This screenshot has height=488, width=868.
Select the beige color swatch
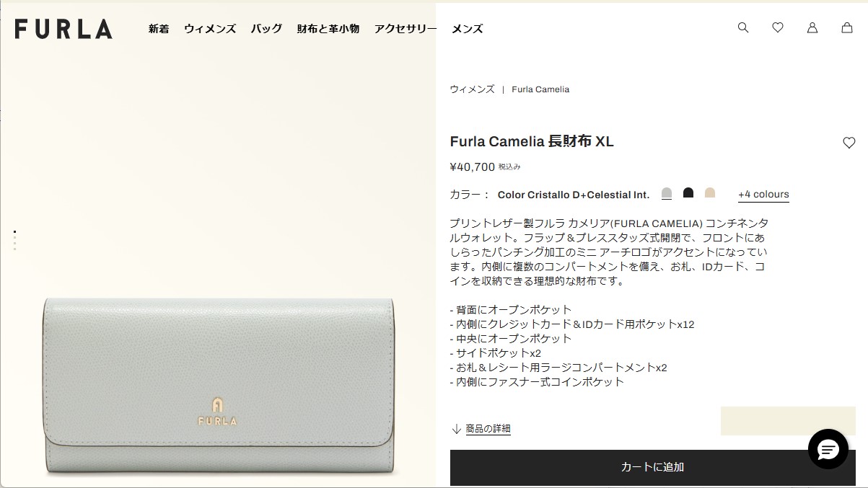(x=710, y=193)
